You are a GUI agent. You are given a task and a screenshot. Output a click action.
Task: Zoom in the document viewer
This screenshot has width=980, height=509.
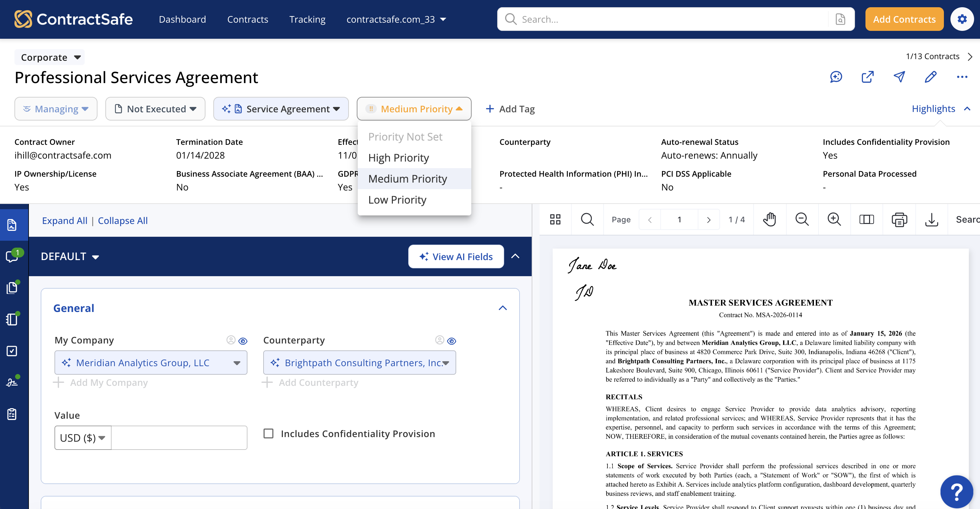point(834,219)
